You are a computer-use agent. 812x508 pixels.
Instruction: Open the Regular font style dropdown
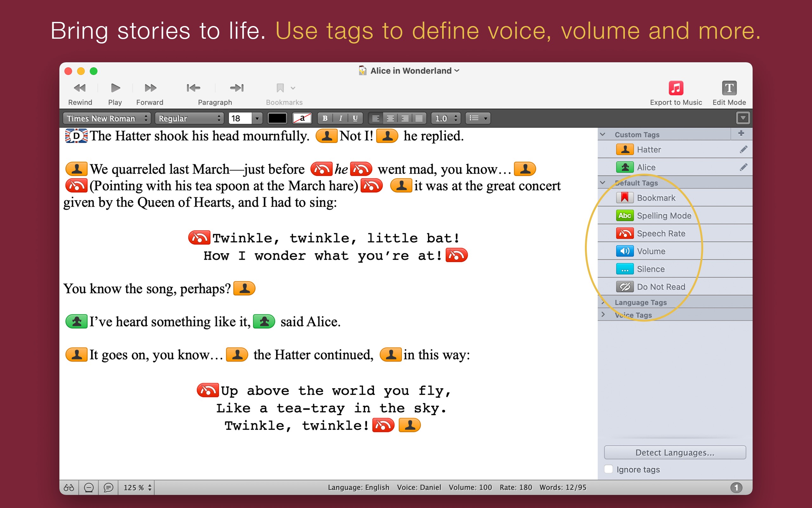click(189, 118)
